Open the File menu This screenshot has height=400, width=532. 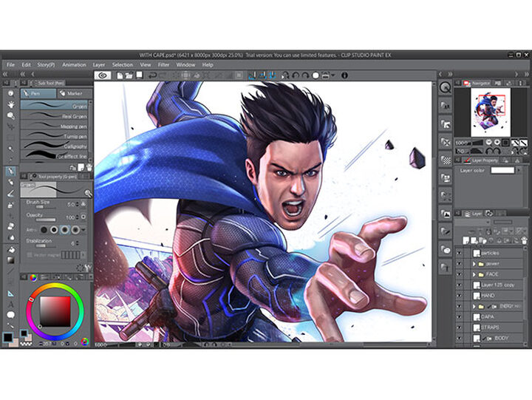pyautogui.click(x=10, y=64)
